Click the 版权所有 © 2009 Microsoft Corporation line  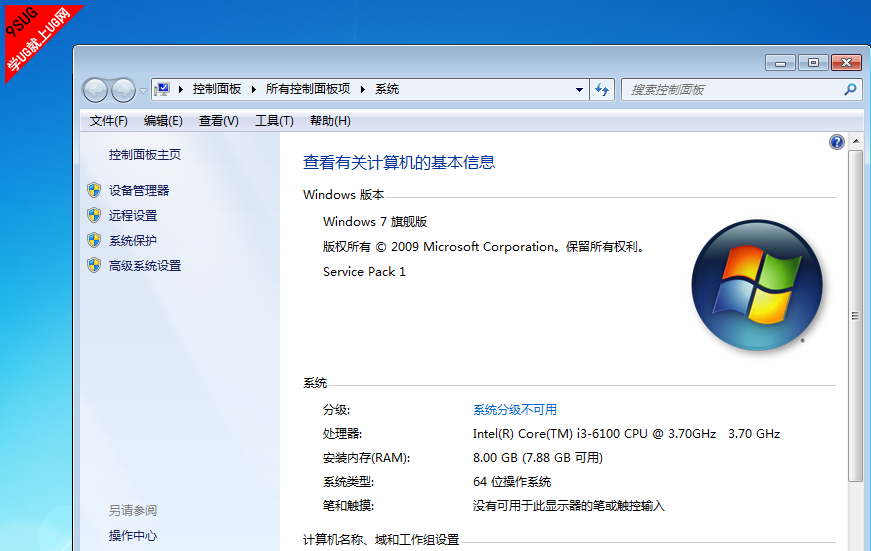pyautogui.click(x=484, y=247)
